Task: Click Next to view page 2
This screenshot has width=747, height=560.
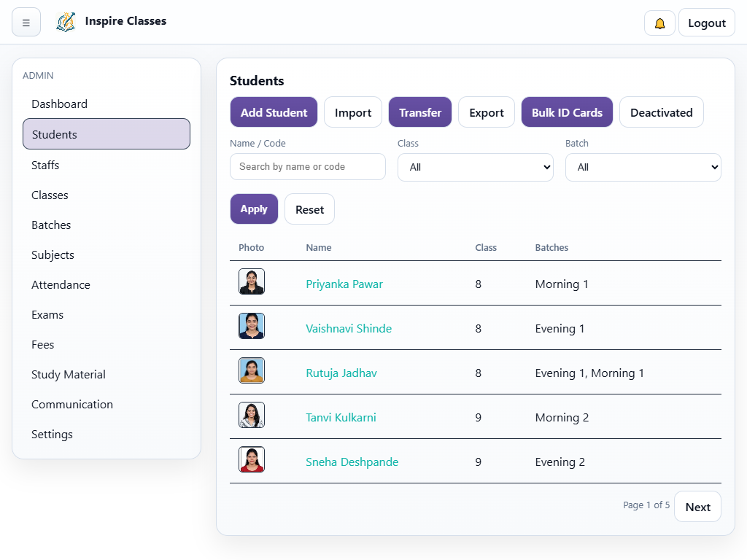Action: 697,506
